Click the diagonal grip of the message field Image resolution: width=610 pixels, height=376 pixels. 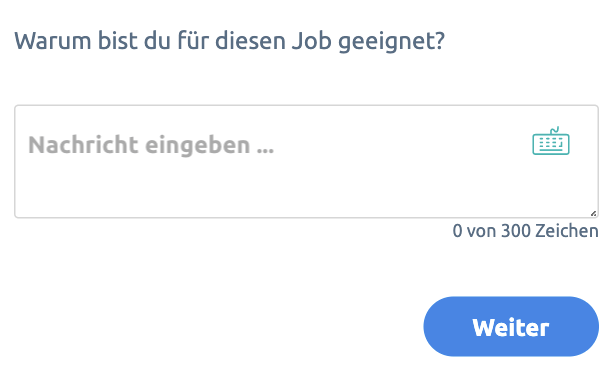[593, 213]
